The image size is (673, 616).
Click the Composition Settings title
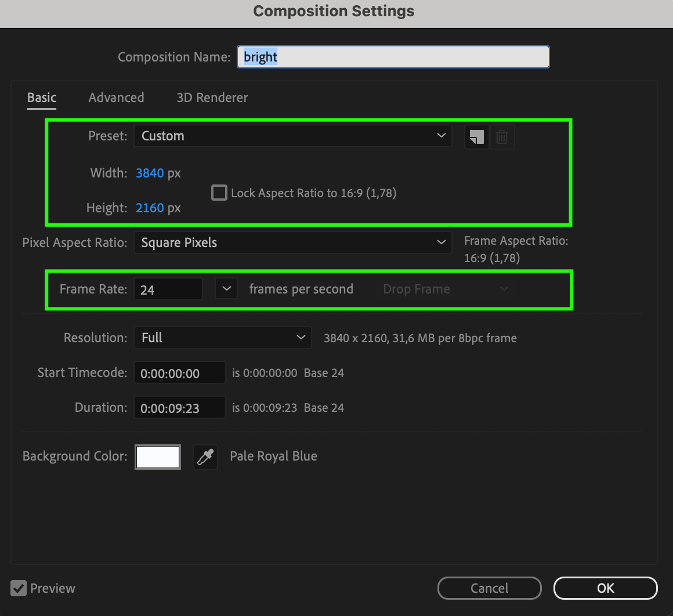(x=334, y=11)
